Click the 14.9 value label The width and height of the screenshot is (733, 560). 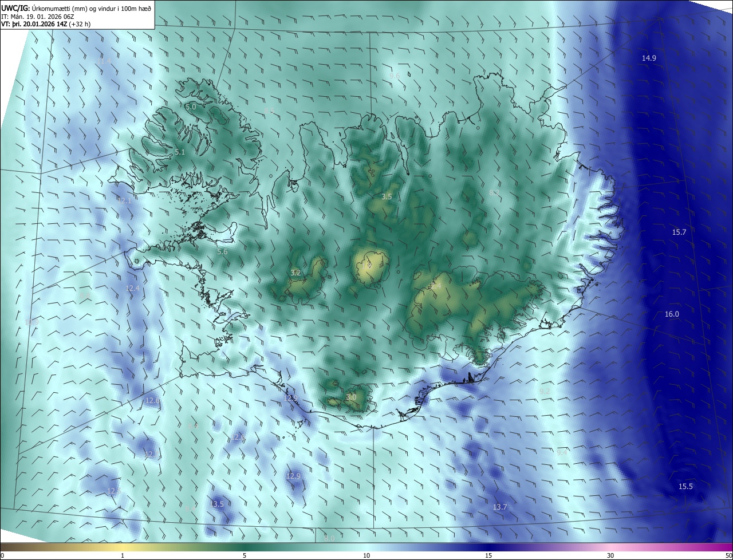coord(649,58)
